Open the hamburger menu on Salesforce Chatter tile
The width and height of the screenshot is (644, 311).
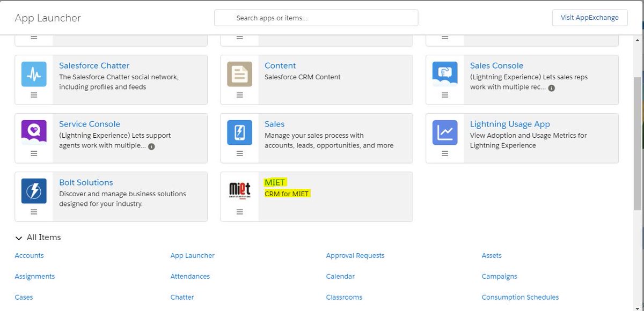[34, 95]
